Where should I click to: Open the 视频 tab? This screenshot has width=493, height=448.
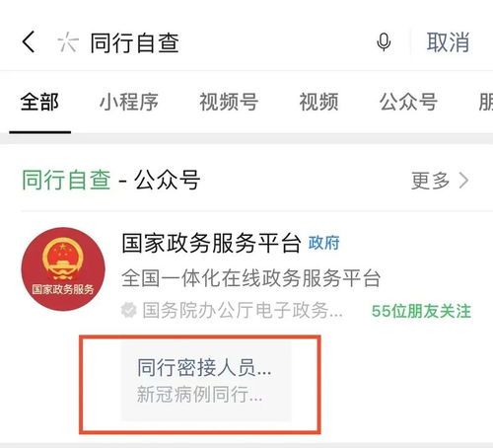(318, 102)
